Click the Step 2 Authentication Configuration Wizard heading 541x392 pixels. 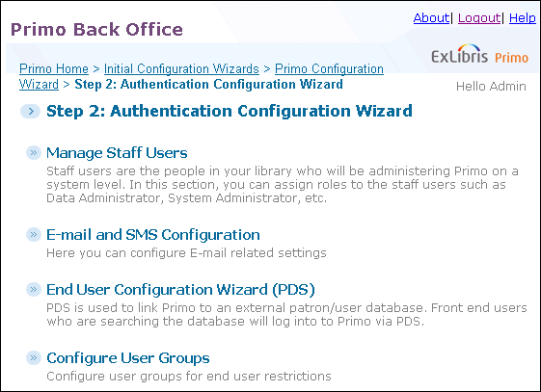(x=230, y=111)
